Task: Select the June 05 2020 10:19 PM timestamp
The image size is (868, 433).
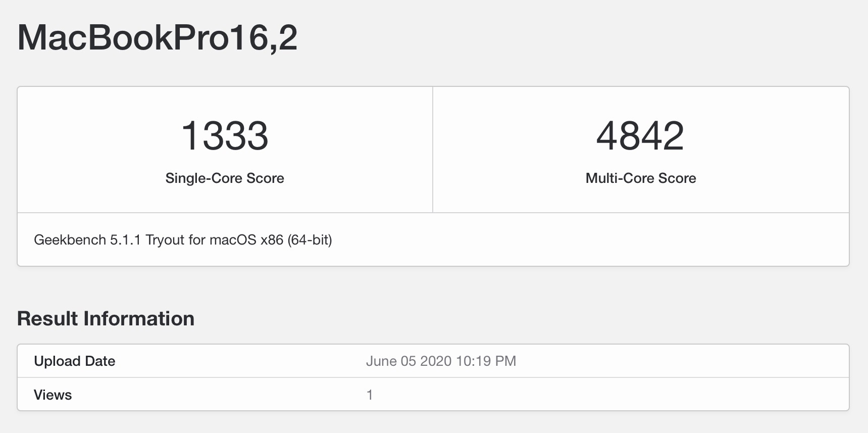Action: point(441,361)
